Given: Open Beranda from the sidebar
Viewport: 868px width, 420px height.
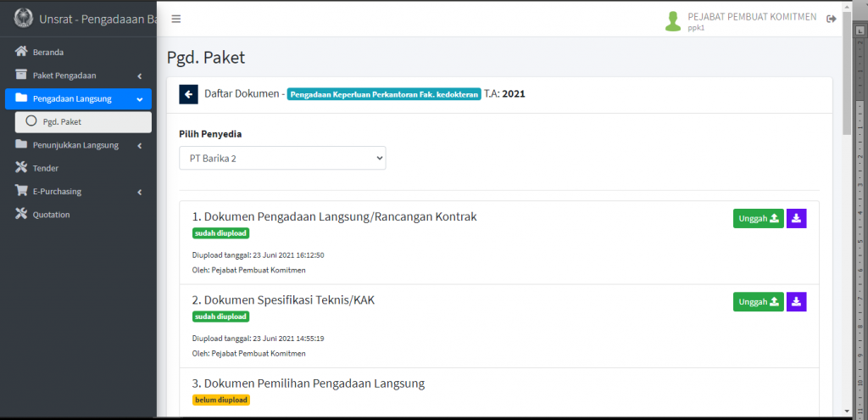Looking at the screenshot, I should pyautogui.click(x=48, y=52).
